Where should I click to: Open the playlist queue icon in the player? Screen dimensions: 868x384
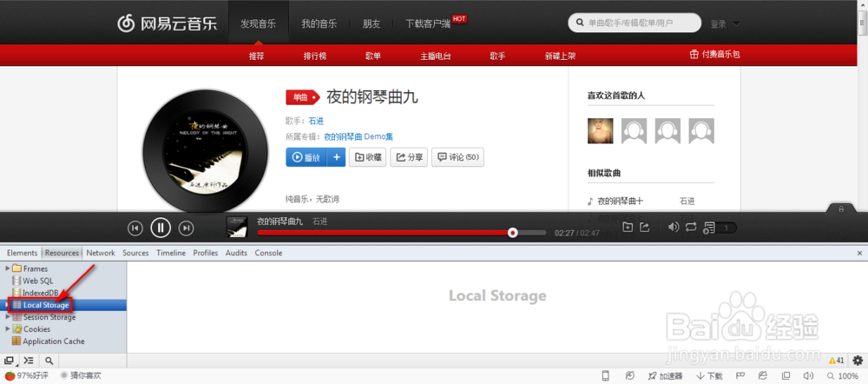pyautogui.click(x=709, y=228)
